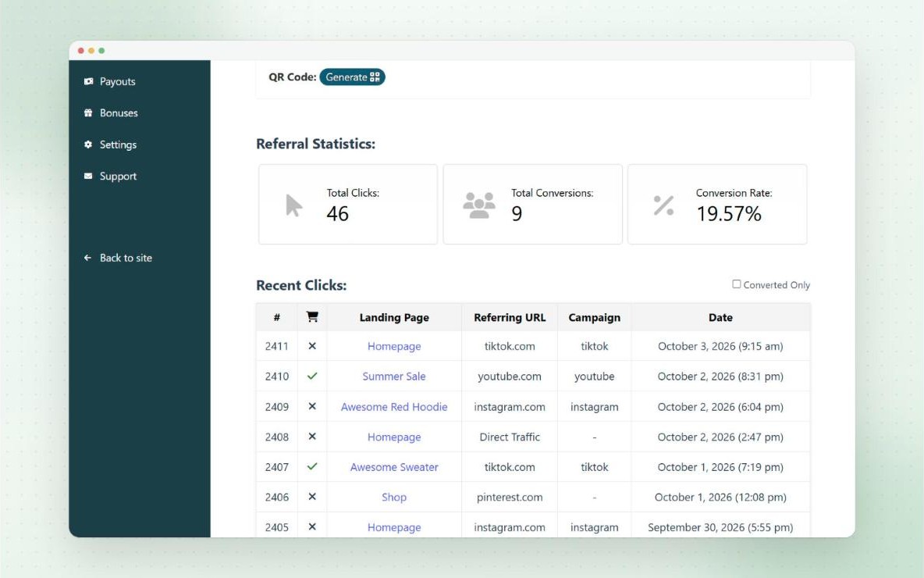Select click number 2407
The image size is (924, 578).
click(x=277, y=467)
